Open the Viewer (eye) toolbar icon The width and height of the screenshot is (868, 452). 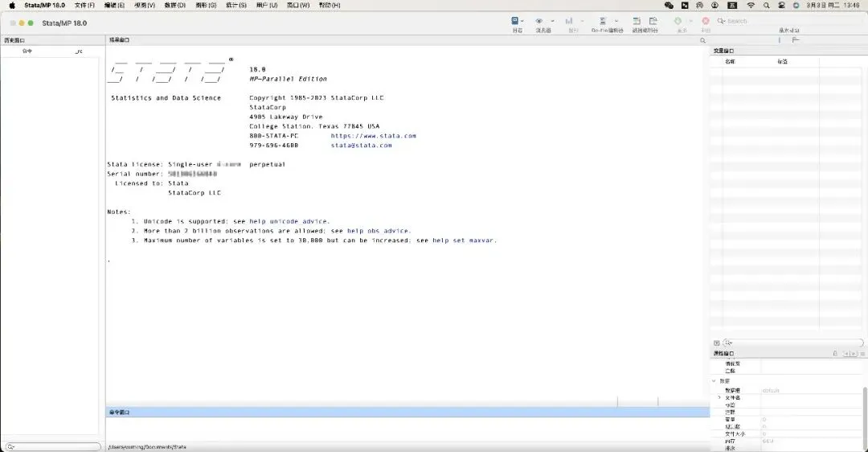(538, 21)
